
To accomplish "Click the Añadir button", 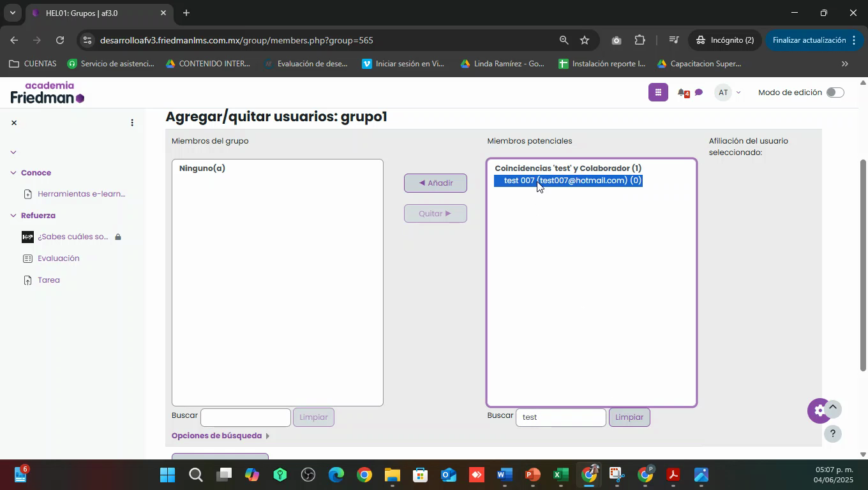I will click(x=435, y=183).
